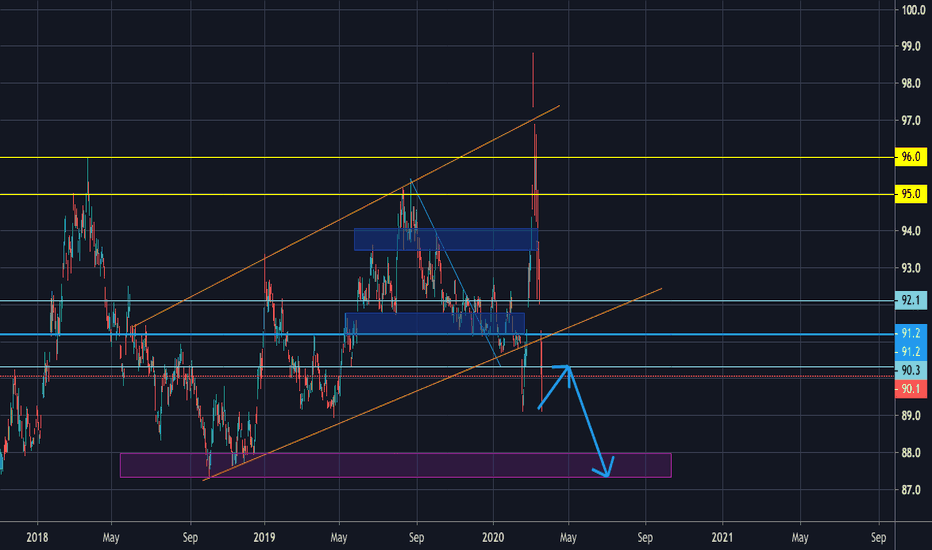Click the 100.0 price axis value

pyautogui.click(x=913, y=10)
